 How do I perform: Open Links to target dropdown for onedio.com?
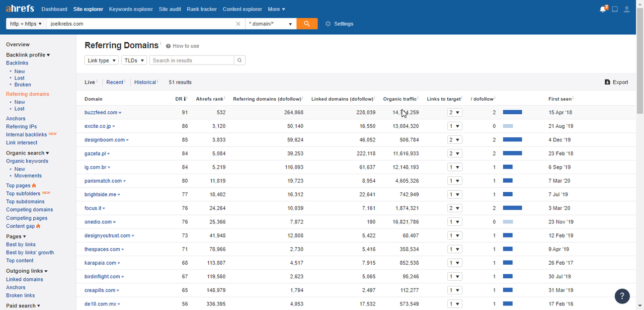(x=455, y=221)
